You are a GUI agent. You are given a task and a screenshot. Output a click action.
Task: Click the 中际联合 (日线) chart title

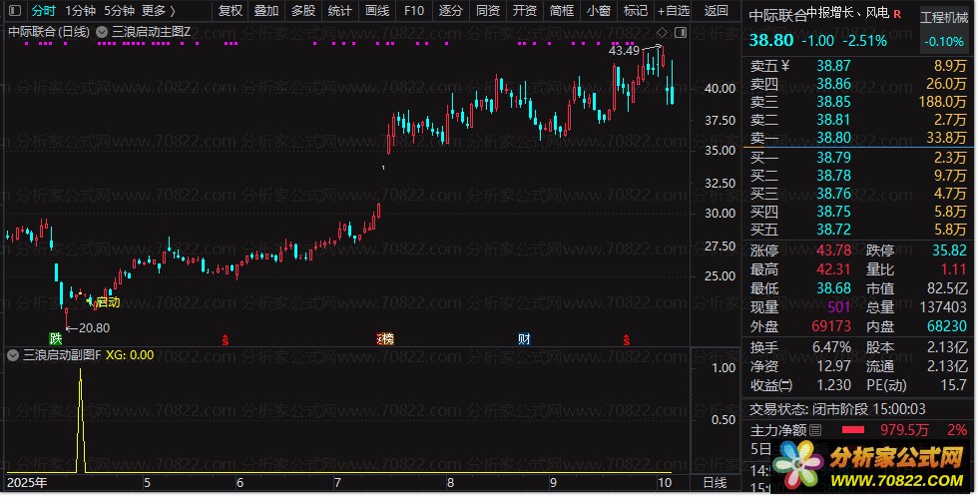pyautogui.click(x=49, y=31)
